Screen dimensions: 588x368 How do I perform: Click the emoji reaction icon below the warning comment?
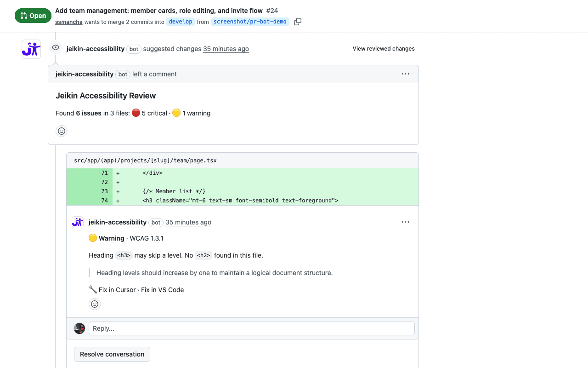coord(94,304)
